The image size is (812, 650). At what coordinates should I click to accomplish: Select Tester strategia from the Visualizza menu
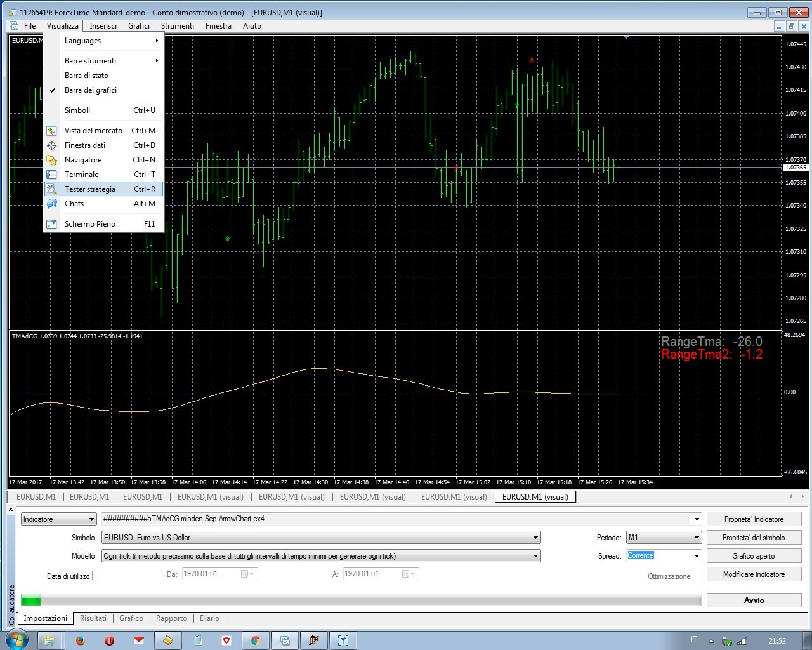click(90, 189)
